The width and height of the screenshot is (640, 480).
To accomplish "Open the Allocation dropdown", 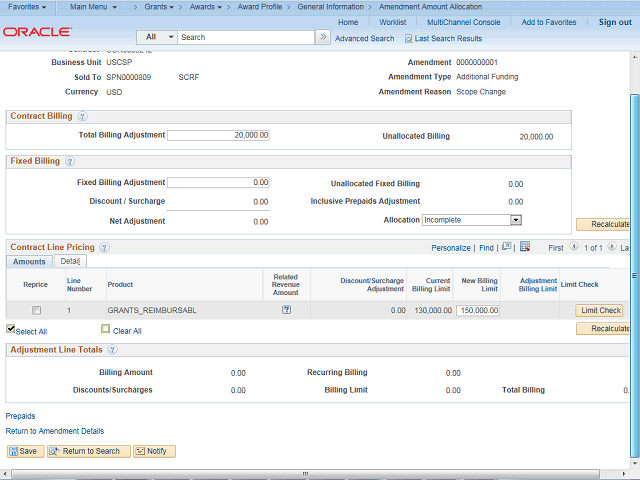I will tap(516, 220).
